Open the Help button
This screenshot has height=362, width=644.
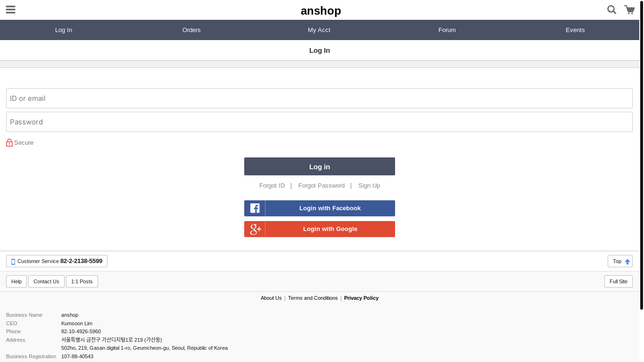tap(17, 281)
